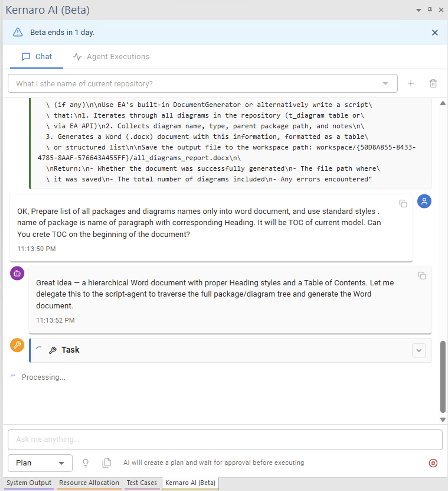Click the user avatar icon

tap(424, 201)
